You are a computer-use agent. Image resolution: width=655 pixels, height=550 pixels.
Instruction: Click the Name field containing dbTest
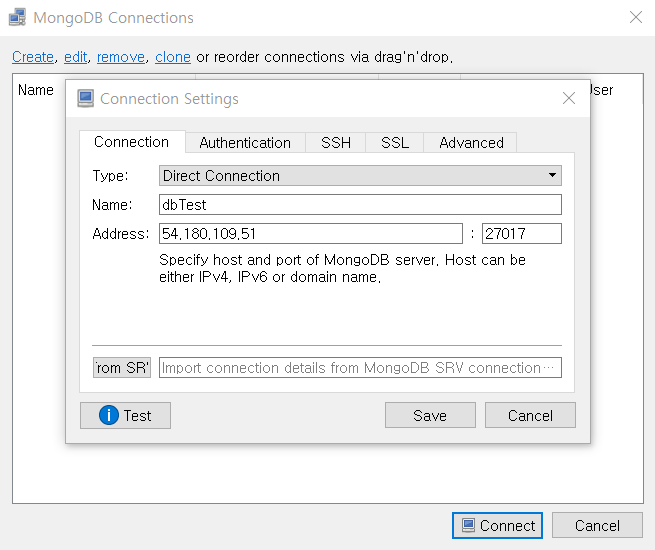coord(360,205)
